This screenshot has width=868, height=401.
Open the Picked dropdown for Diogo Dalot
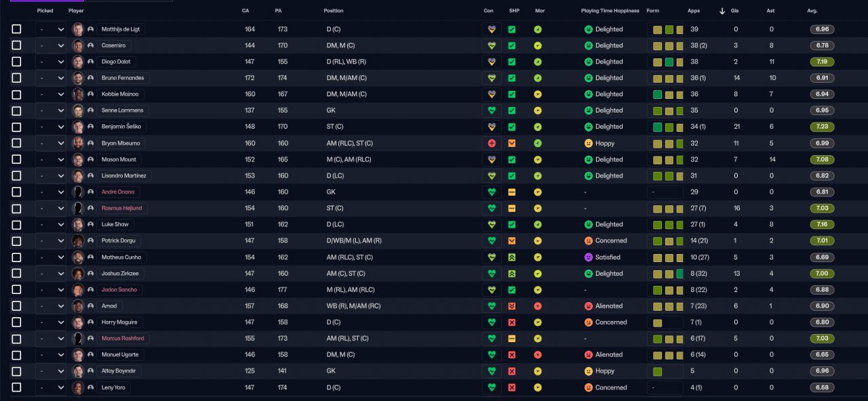click(x=51, y=62)
